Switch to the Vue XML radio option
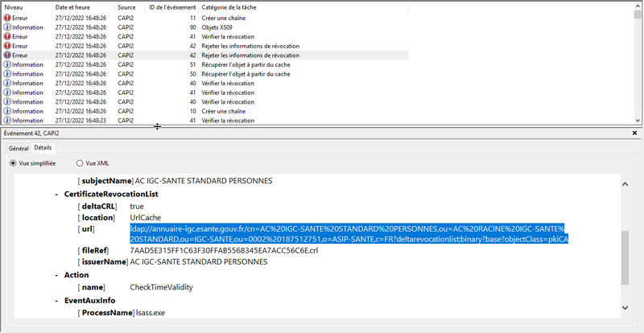Screen dimensions: 644x333 [x=79, y=163]
